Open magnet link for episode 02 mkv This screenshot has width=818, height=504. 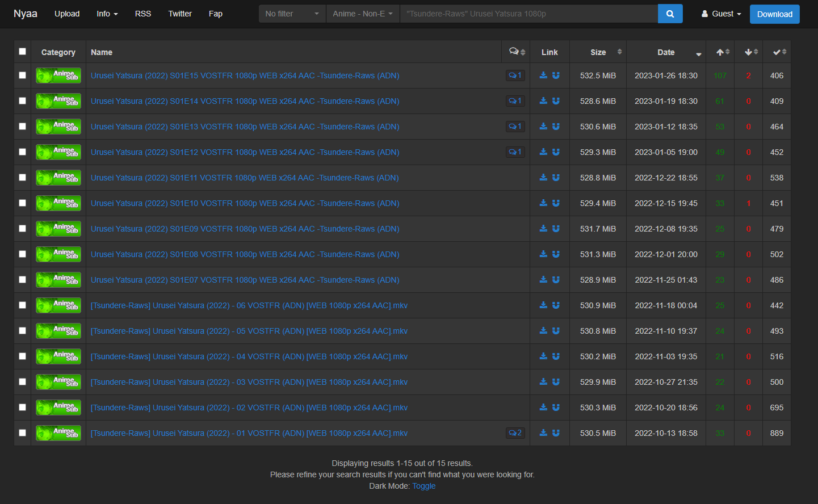556,408
